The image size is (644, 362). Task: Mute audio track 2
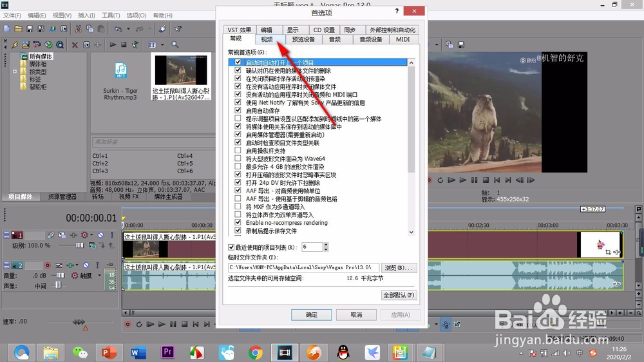pos(86,265)
